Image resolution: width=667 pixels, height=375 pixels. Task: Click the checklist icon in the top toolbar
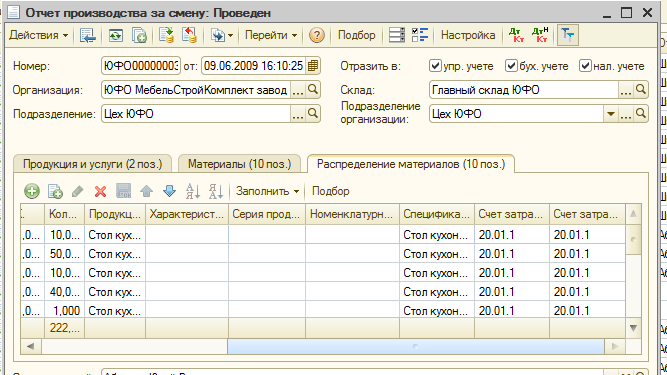(x=420, y=35)
